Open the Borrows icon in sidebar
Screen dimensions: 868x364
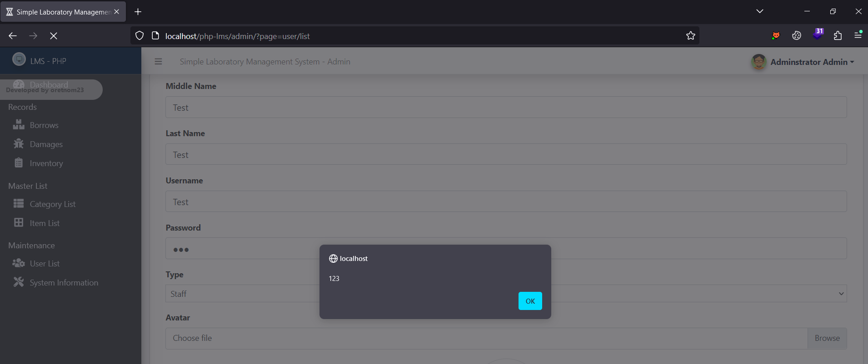click(19, 125)
